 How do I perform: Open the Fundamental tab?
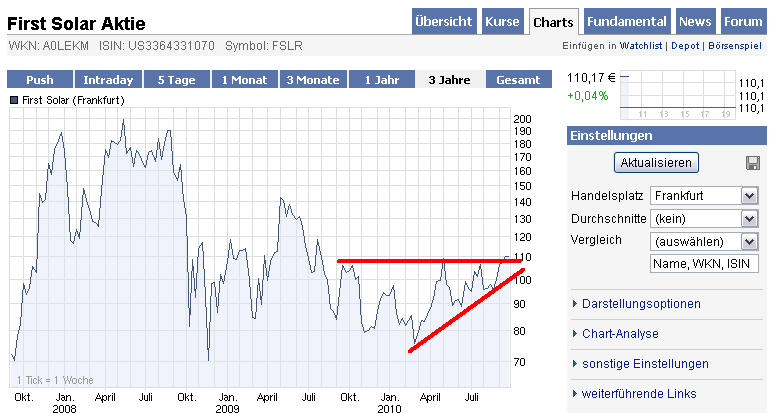[627, 22]
